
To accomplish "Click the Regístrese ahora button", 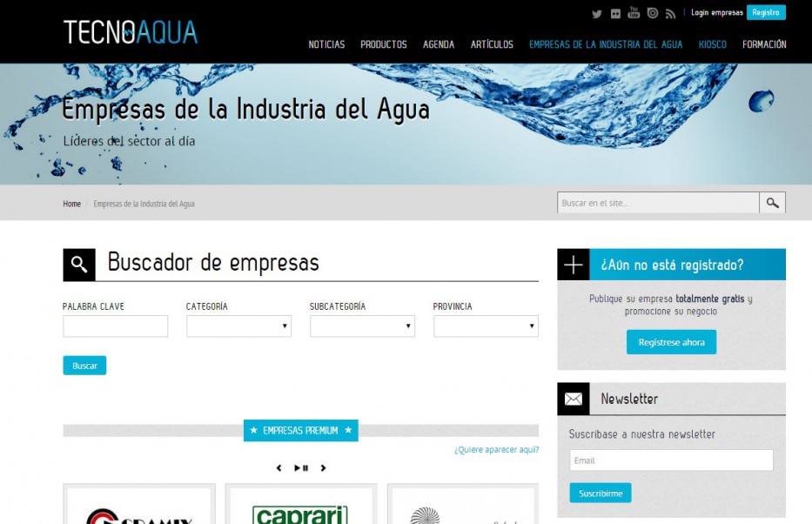I will tap(671, 342).
